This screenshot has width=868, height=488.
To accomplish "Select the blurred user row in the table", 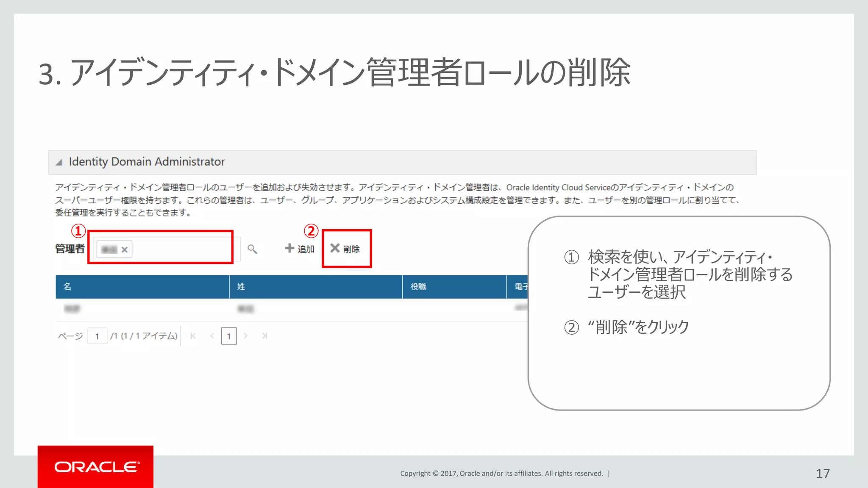I will [292, 309].
